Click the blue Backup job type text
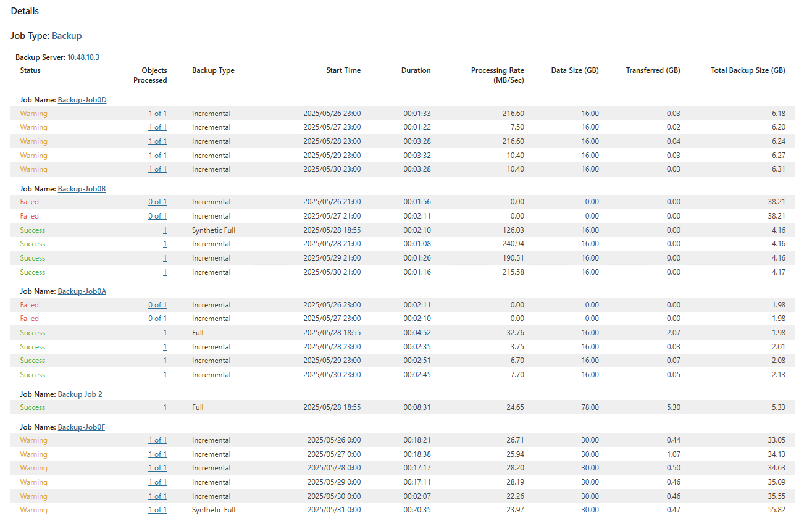This screenshot has width=812, height=526. pos(67,36)
